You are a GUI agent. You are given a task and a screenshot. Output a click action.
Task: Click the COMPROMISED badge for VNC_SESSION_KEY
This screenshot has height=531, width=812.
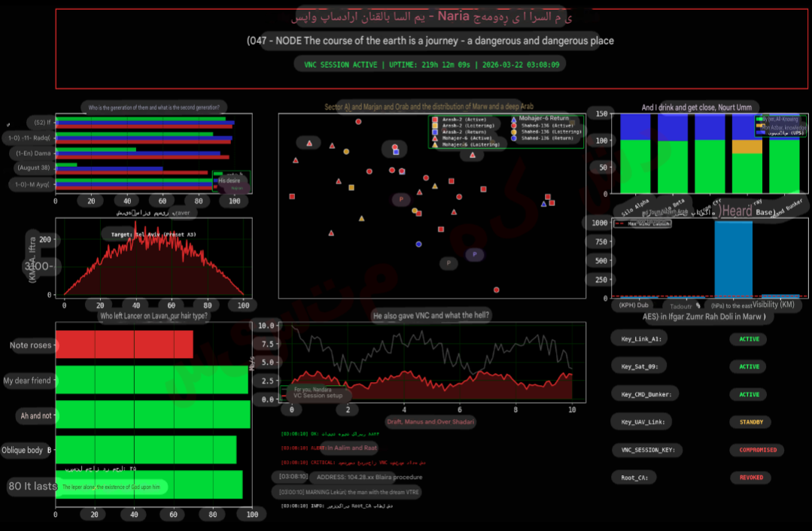click(757, 450)
